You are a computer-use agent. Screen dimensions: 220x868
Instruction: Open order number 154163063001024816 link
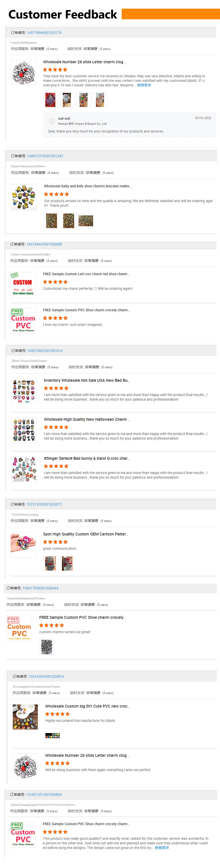[46, 676]
